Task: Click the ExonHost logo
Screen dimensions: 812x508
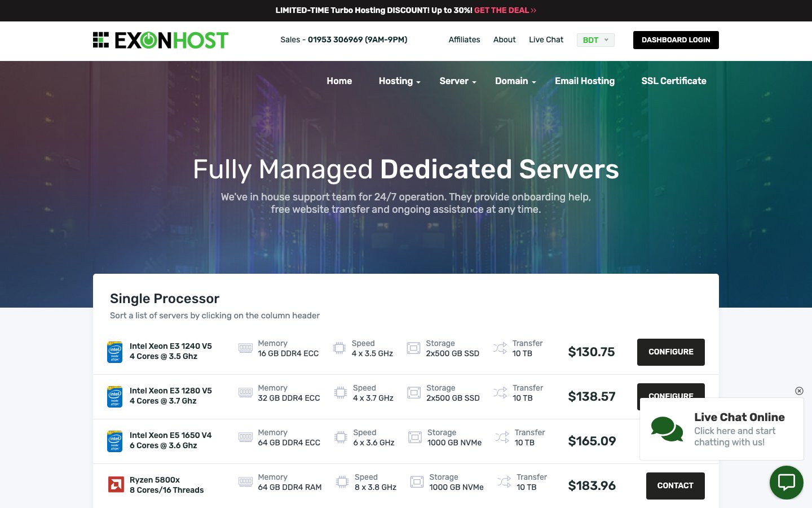Action: [161, 40]
